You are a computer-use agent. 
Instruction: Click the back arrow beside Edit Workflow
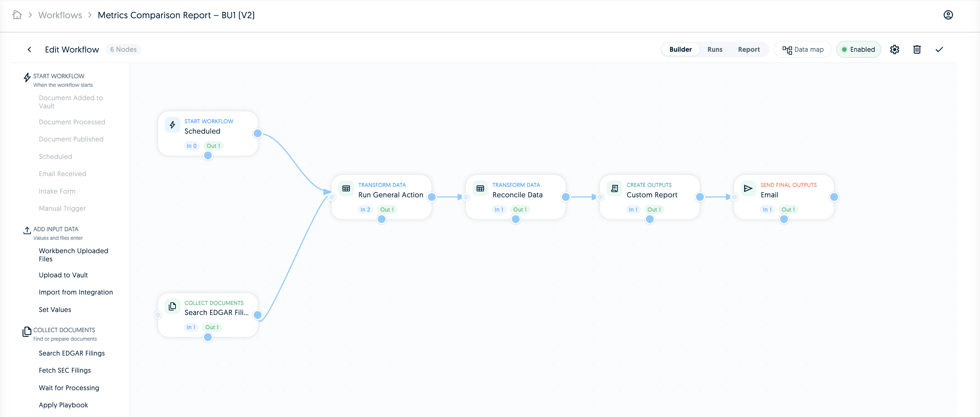tap(29, 50)
